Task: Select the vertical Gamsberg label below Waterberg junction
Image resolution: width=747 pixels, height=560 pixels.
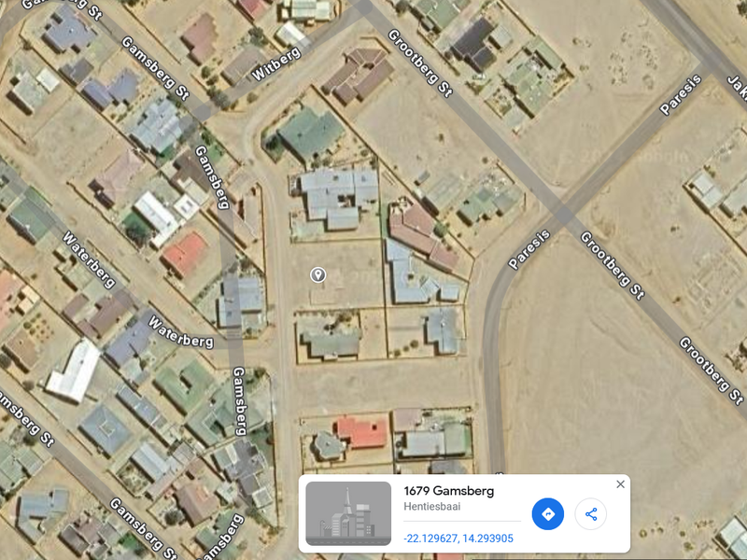Action: tap(240, 401)
